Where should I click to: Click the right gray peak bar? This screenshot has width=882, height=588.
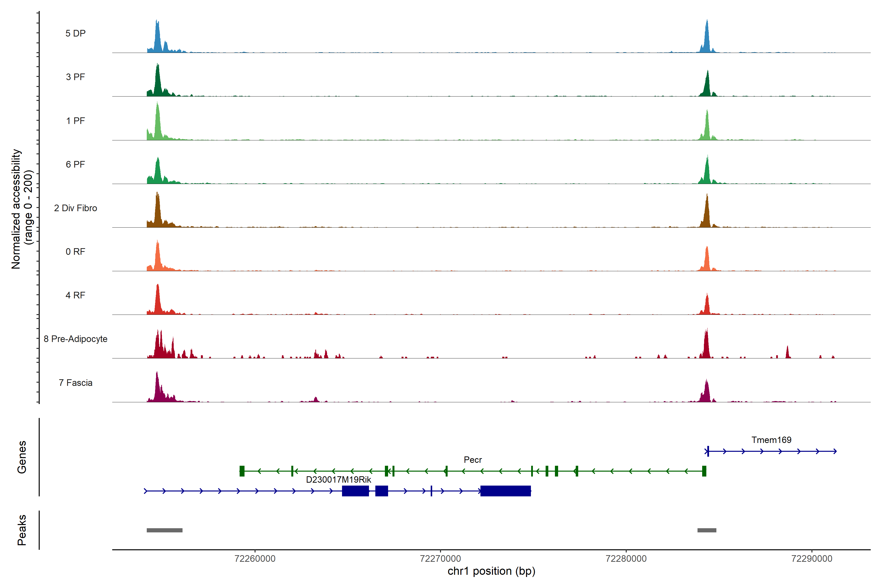coord(707,530)
